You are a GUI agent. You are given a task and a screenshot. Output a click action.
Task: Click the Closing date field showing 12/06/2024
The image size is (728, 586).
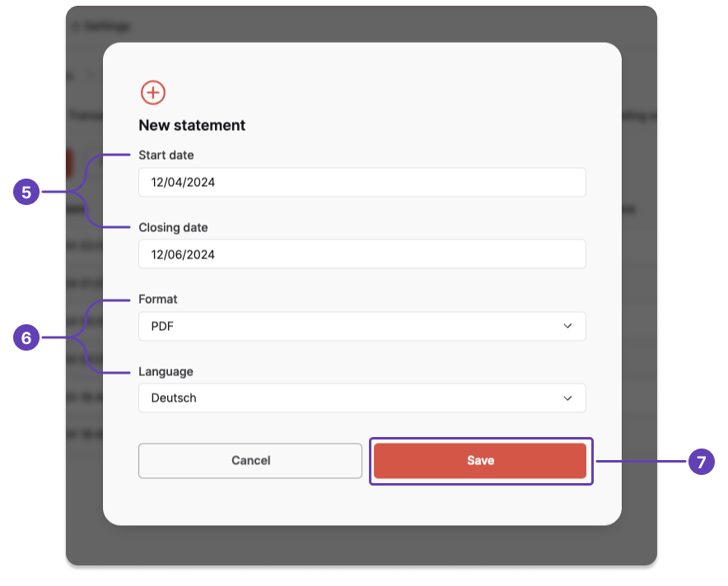(x=362, y=254)
